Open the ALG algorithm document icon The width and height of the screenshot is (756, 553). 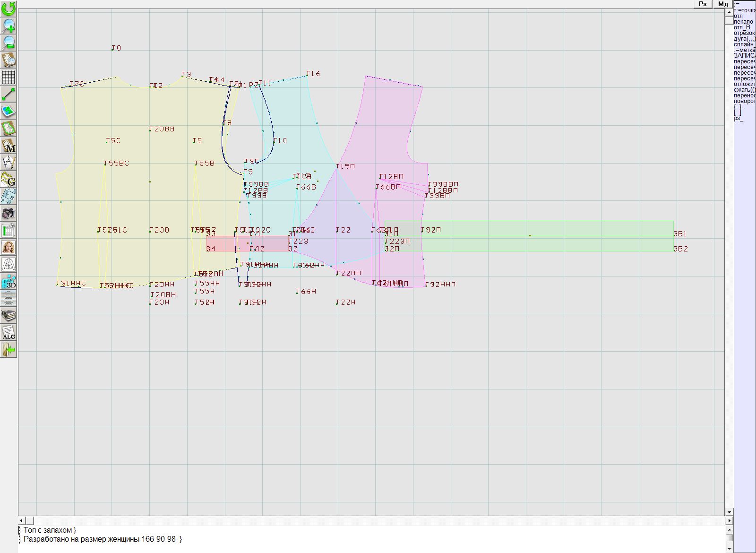coord(9,332)
